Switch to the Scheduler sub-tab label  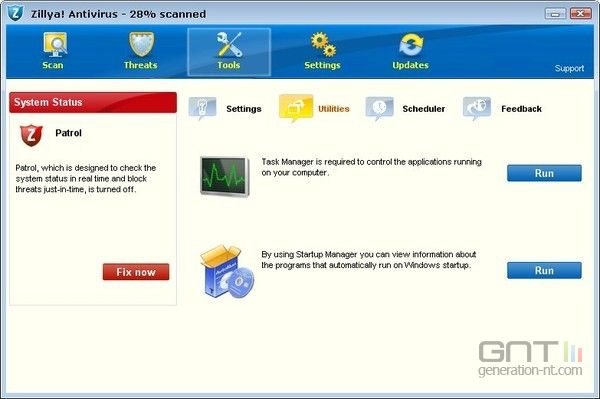(x=424, y=109)
